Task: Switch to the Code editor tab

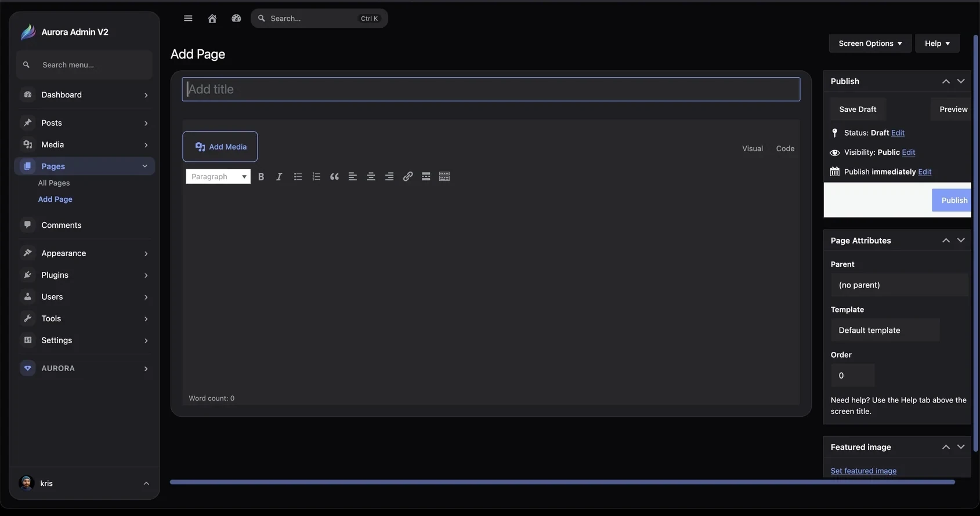Action: click(785, 148)
